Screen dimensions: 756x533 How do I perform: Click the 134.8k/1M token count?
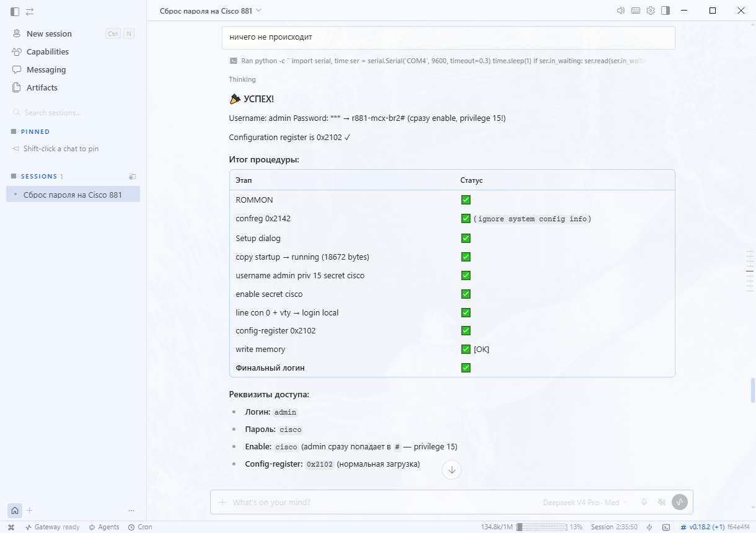coord(496,527)
